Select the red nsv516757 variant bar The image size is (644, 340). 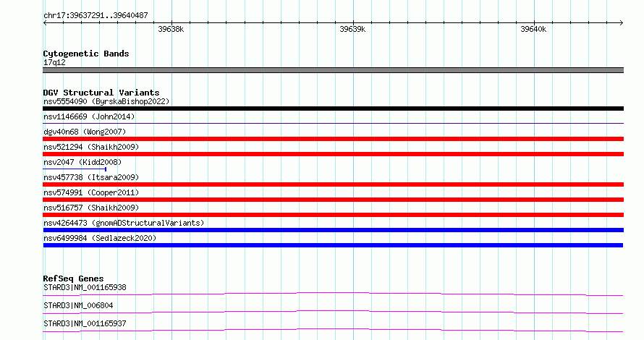tap(333, 215)
